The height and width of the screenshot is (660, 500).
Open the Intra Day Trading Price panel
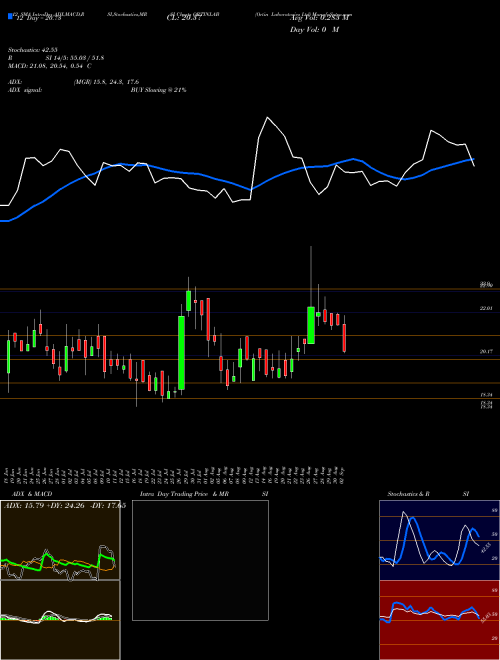pos(200,560)
